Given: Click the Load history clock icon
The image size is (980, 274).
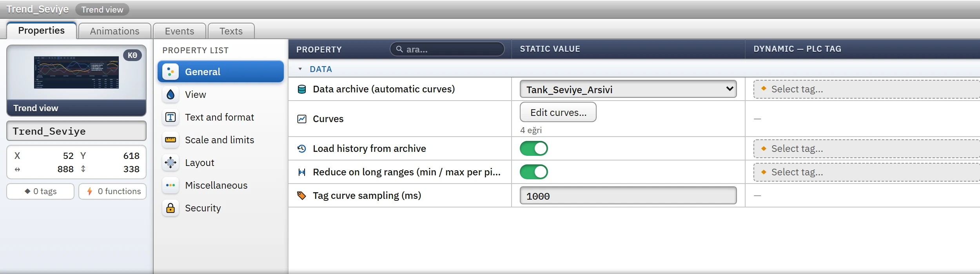Looking at the screenshot, I should point(302,149).
